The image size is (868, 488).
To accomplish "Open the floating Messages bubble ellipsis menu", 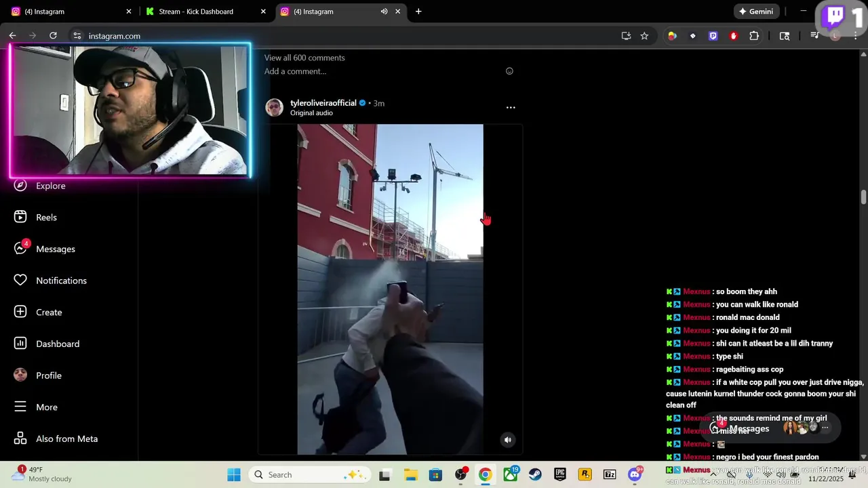I will (x=825, y=428).
